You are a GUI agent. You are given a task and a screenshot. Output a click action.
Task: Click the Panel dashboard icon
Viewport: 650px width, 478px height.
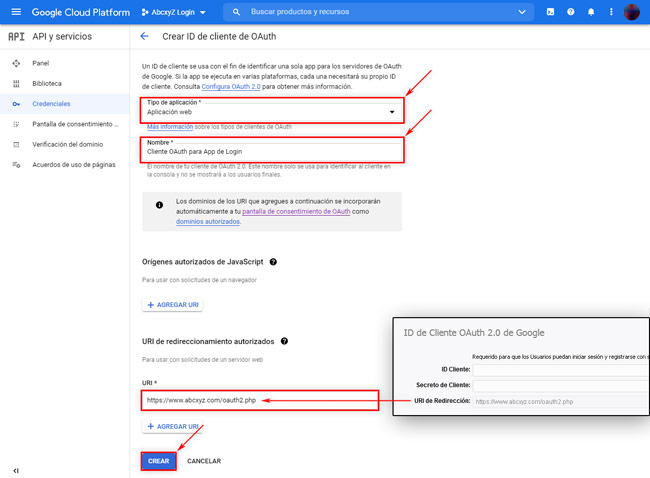16,63
